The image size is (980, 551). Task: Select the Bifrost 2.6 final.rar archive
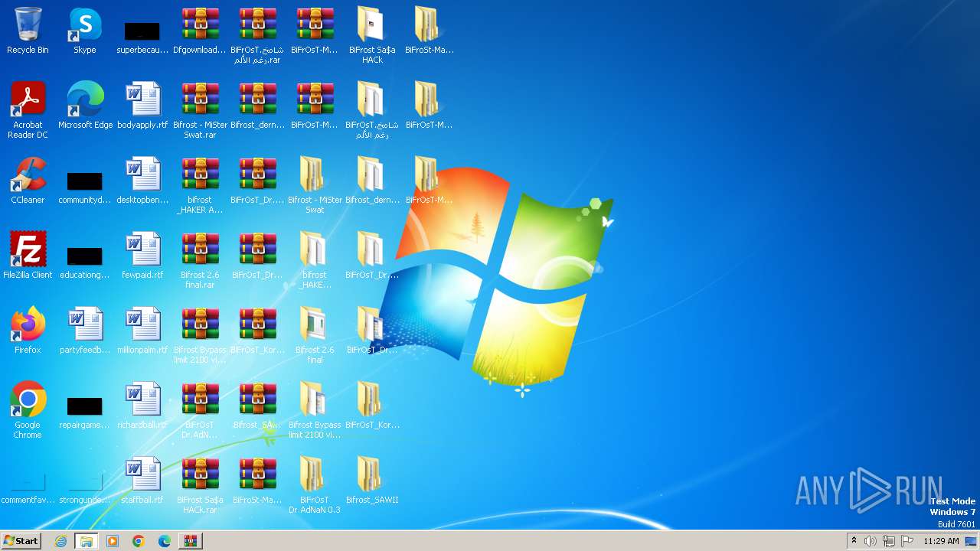pos(200,260)
